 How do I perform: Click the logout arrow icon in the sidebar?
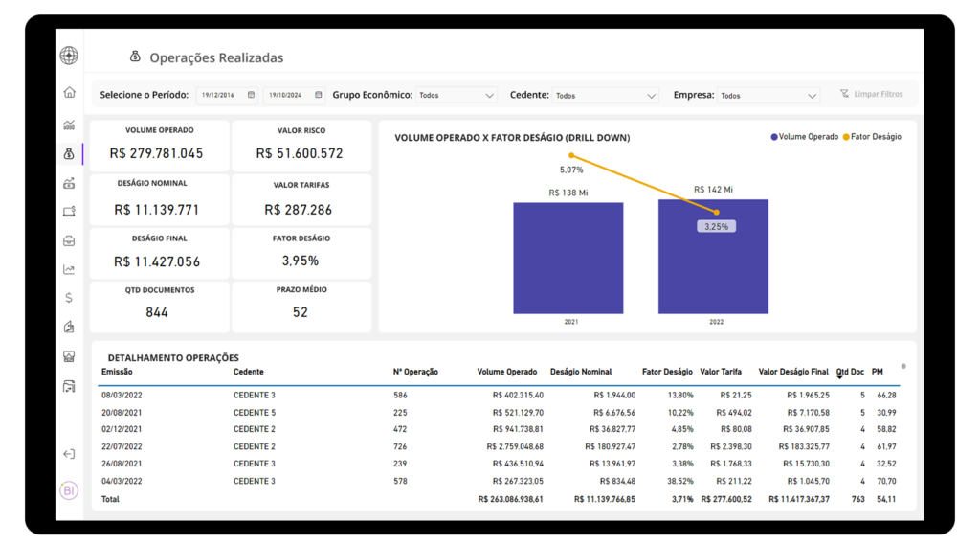coord(69,454)
